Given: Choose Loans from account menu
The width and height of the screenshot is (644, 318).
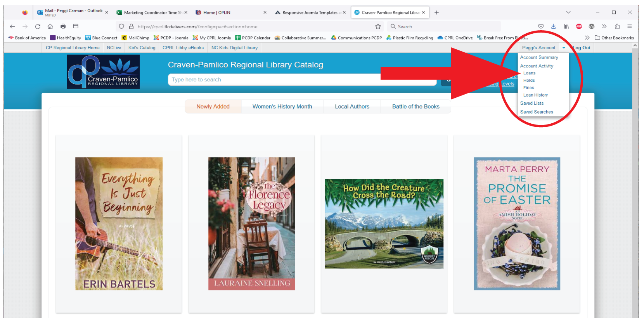Looking at the screenshot, I should pyautogui.click(x=529, y=73).
